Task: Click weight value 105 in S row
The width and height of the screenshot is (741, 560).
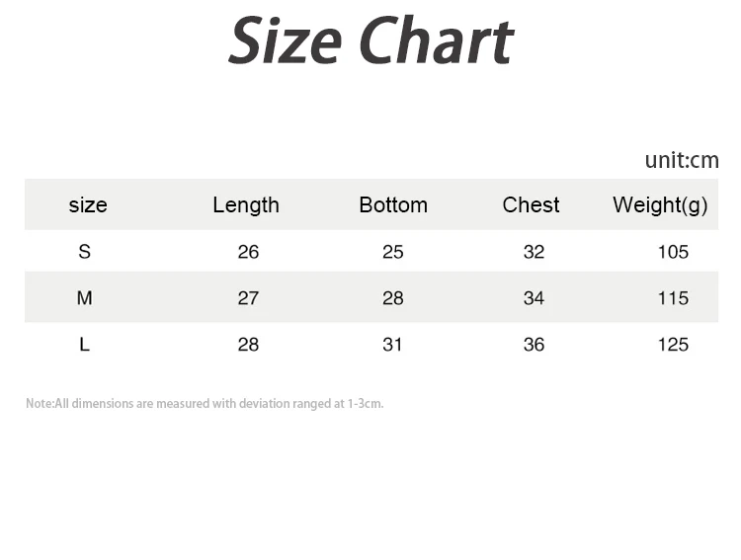Action: [x=673, y=252]
